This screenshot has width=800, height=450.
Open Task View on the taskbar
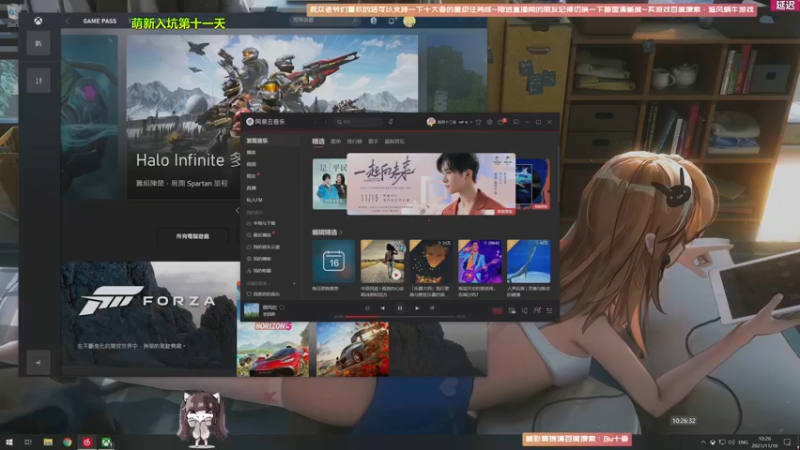28,442
